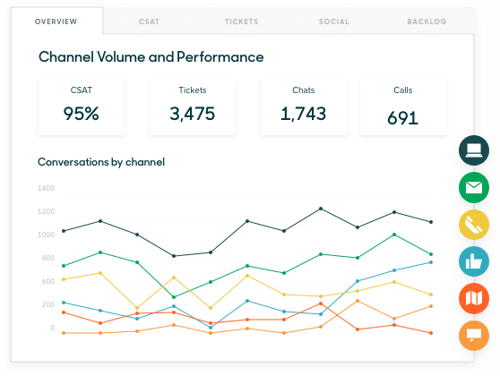This screenshot has width=500, height=376.
Task: Select the Calls 691 card
Action: [403, 107]
